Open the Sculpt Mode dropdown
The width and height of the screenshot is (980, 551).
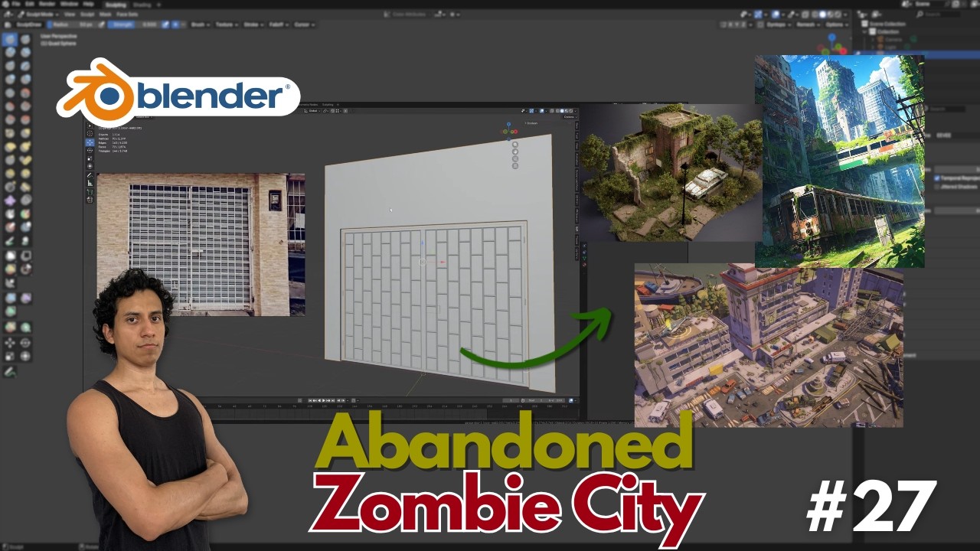coord(38,15)
